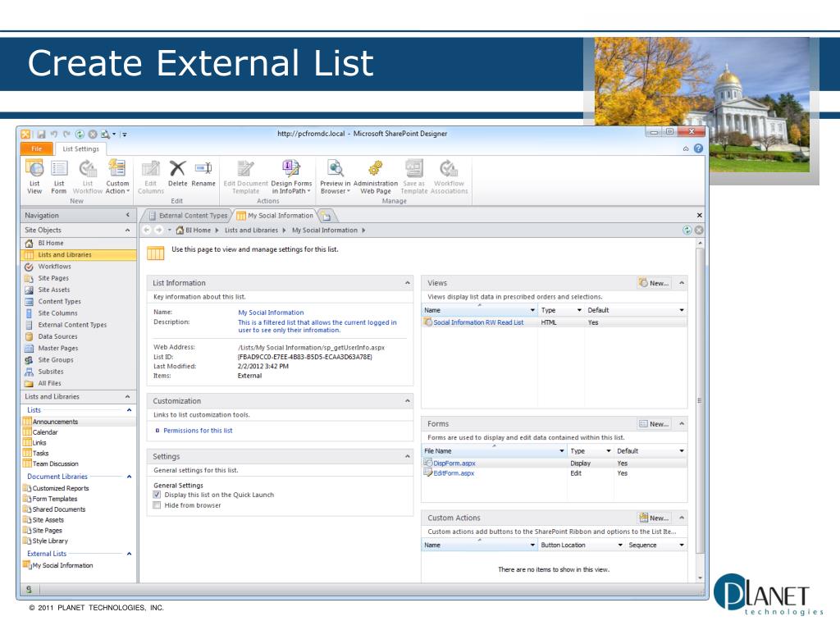Open Site Columns in navigation

click(78, 313)
